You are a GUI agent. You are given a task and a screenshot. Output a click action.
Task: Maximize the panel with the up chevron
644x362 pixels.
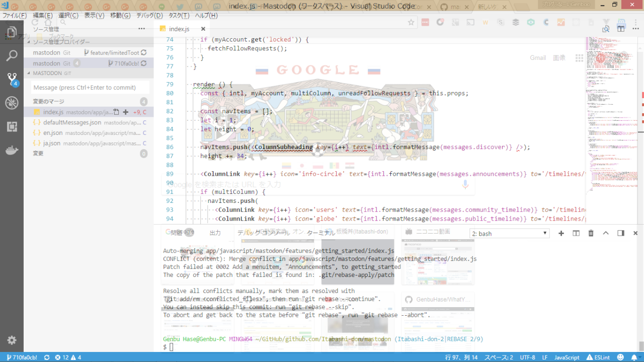(606, 234)
